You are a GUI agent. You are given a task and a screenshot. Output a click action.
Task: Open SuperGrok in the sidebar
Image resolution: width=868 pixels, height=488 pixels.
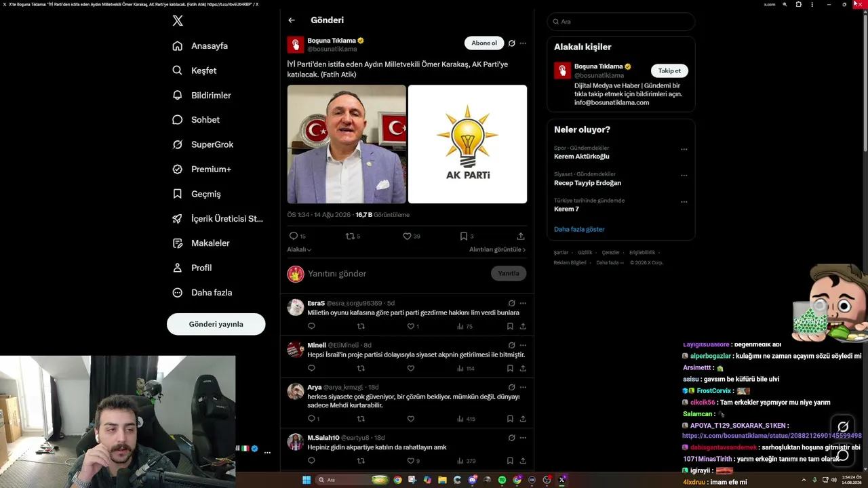(203, 144)
